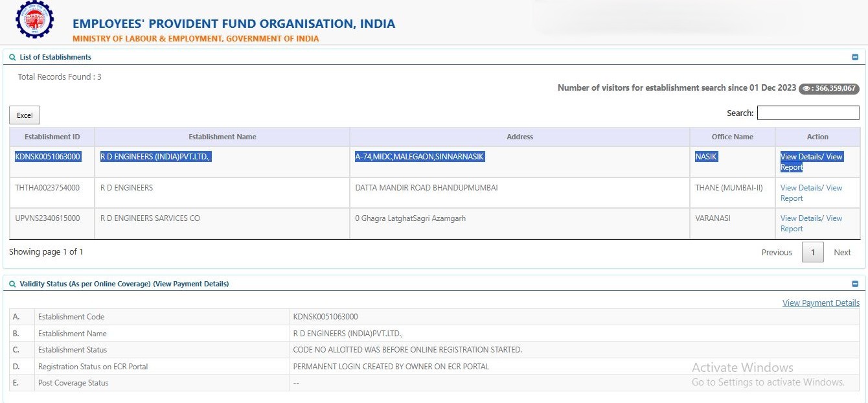
Task: Click magnifier icon beside List of Establishments
Action: coord(12,57)
